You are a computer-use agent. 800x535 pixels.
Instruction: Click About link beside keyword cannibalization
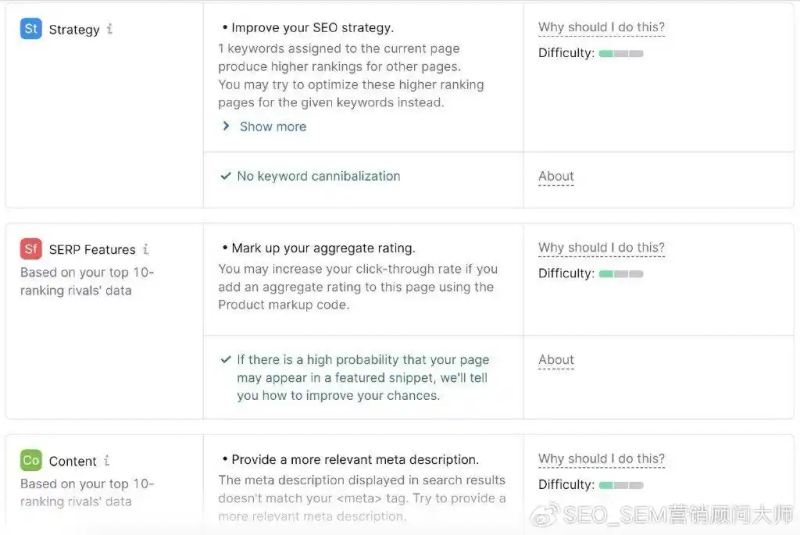coord(556,176)
